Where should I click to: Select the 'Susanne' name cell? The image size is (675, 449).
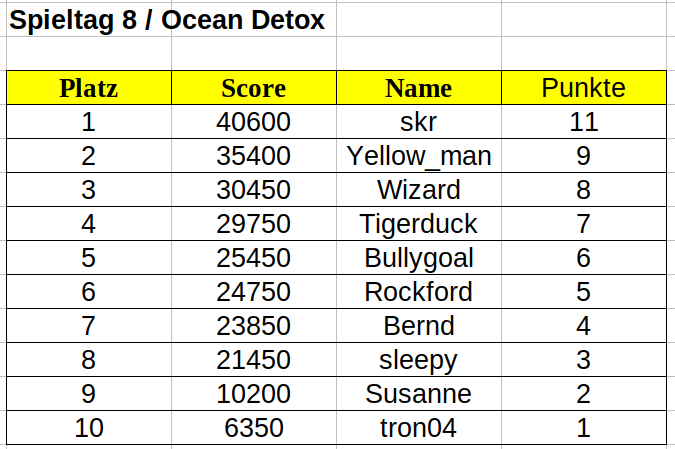[x=418, y=394]
